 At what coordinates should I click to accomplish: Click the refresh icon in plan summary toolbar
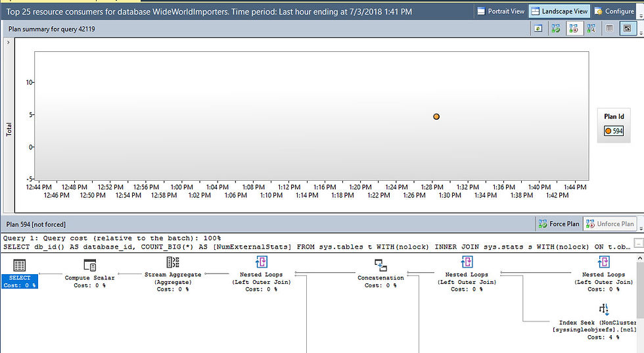[x=538, y=29]
